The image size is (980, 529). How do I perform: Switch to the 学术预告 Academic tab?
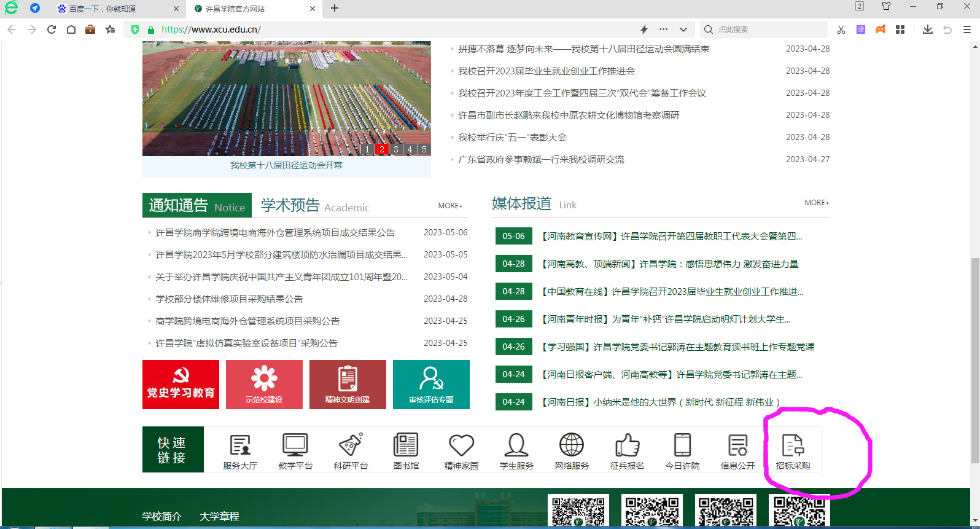[x=314, y=206]
